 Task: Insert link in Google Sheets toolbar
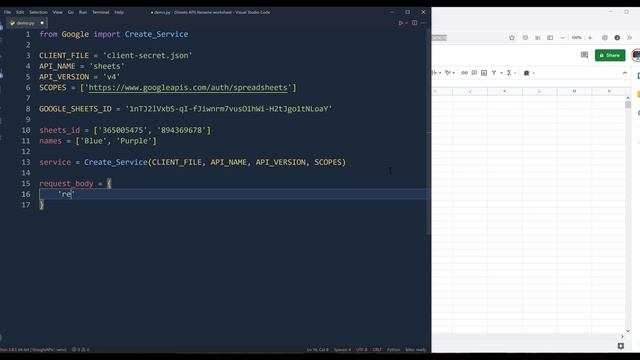[x=464, y=73]
